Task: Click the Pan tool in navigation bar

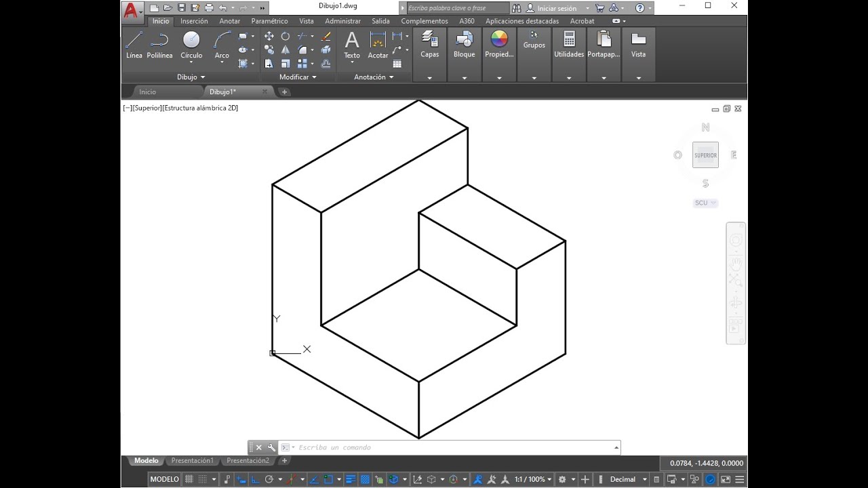Action: coord(736,263)
